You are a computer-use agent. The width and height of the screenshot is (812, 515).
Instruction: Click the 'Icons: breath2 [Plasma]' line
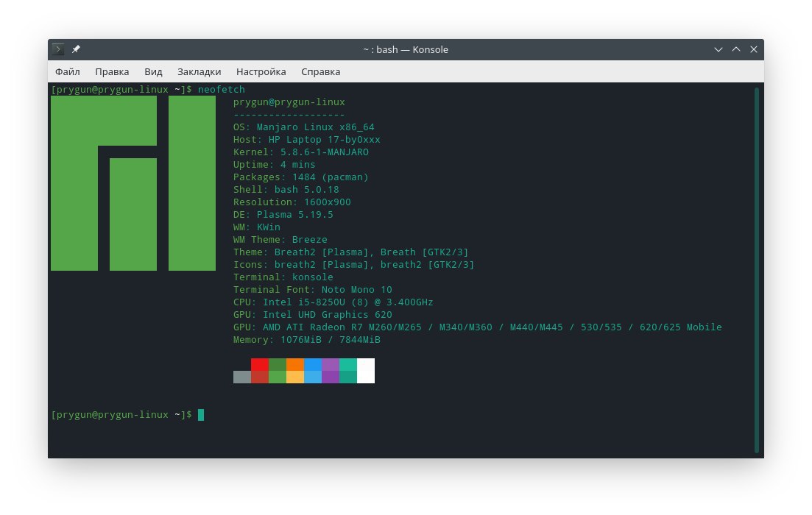[x=353, y=264]
